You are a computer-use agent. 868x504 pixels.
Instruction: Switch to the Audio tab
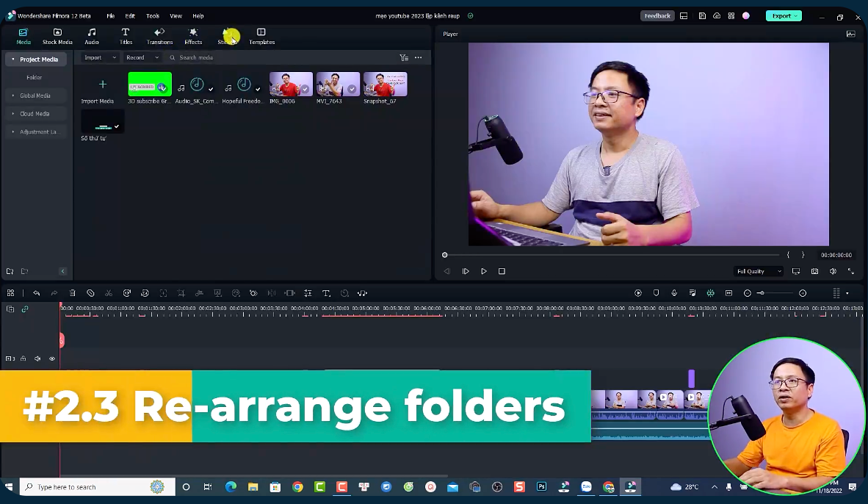(x=92, y=37)
